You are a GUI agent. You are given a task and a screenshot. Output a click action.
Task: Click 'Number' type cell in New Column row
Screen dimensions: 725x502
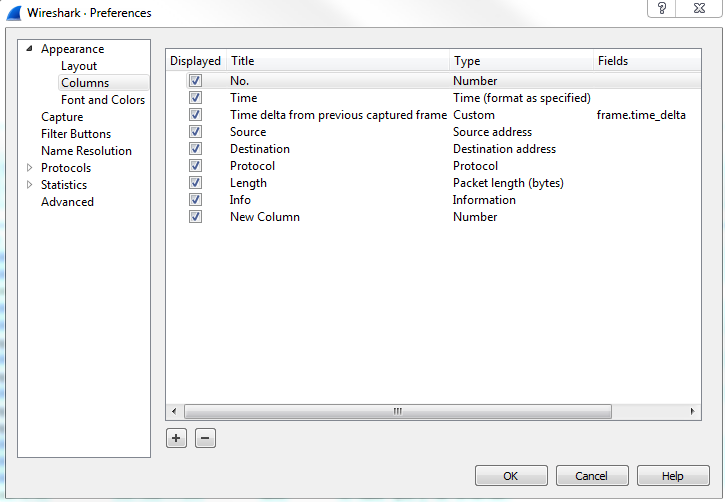pos(475,217)
